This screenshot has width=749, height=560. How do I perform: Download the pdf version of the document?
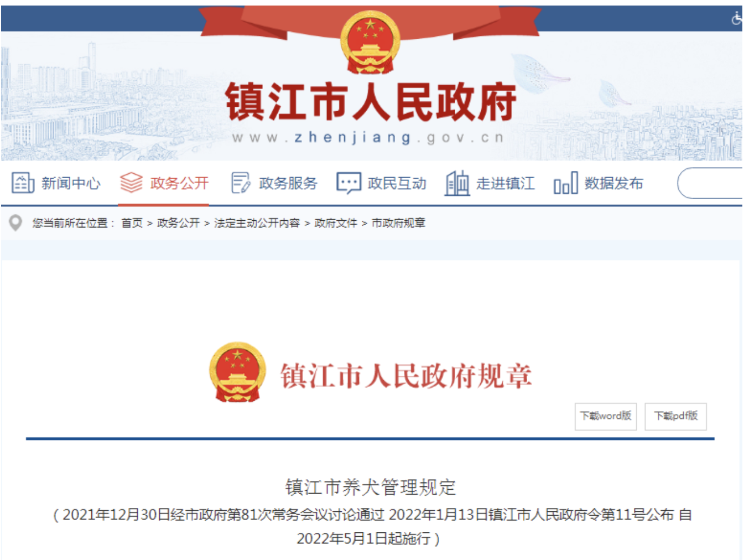676,416
